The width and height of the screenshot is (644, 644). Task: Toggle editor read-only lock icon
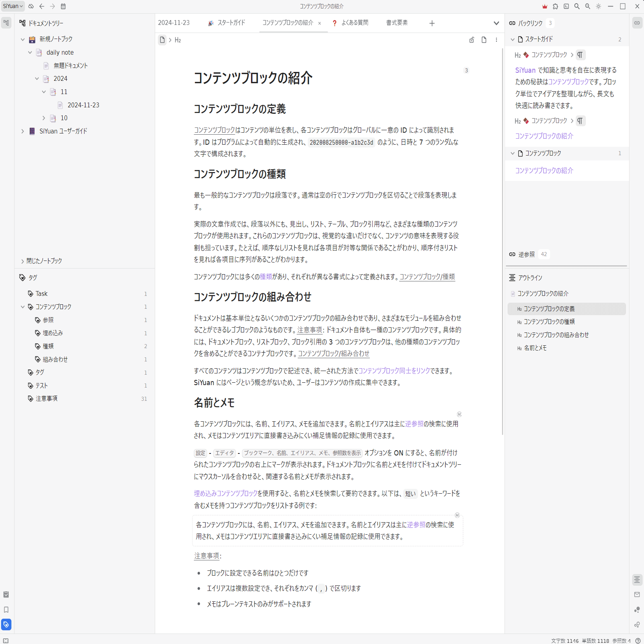(472, 40)
